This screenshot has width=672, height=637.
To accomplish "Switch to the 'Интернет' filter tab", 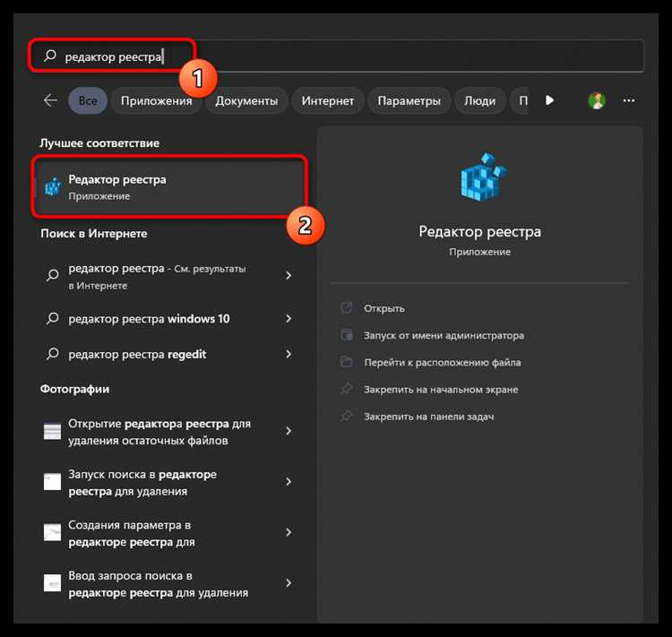I will (x=327, y=100).
